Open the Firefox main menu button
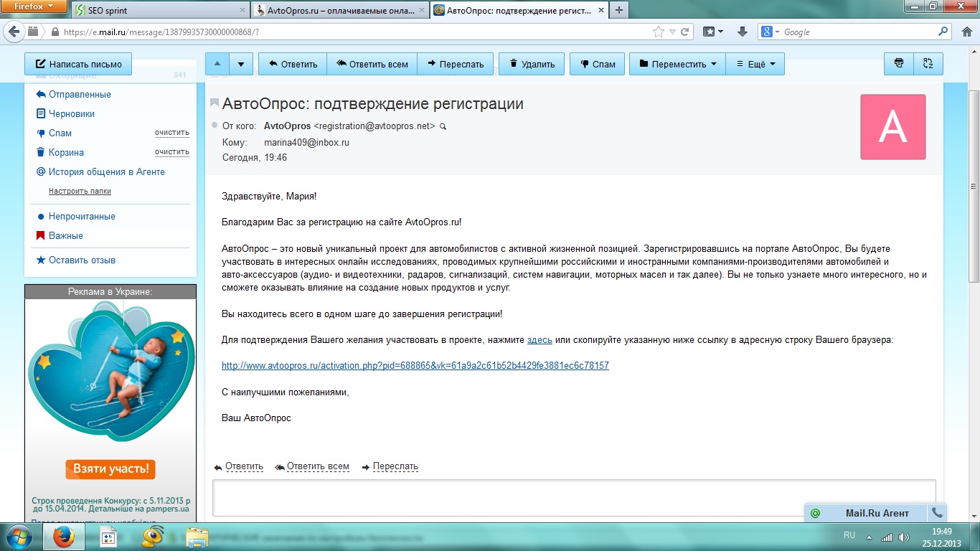This screenshot has width=980, height=551. click(33, 6)
